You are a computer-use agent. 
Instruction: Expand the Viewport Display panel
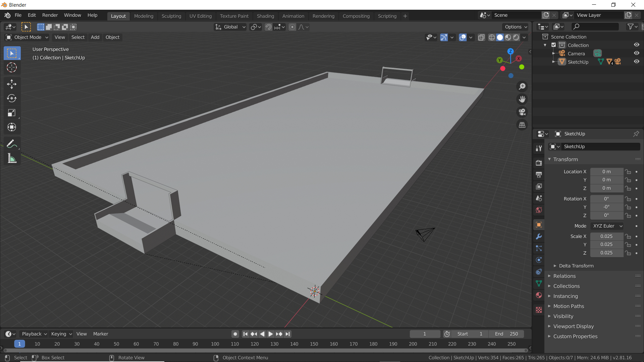coord(573,326)
